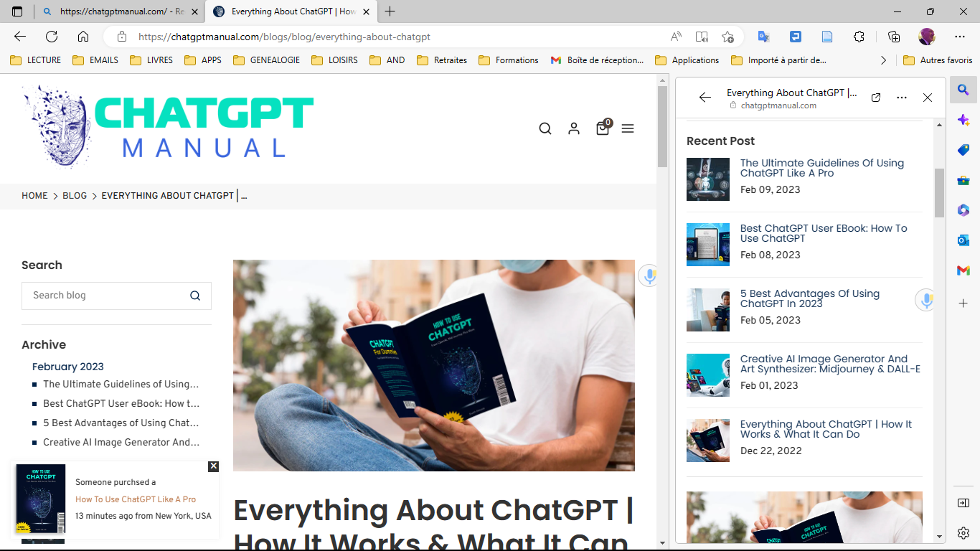980x551 pixels.
Task: Click the browser address bar URL
Action: click(284, 37)
